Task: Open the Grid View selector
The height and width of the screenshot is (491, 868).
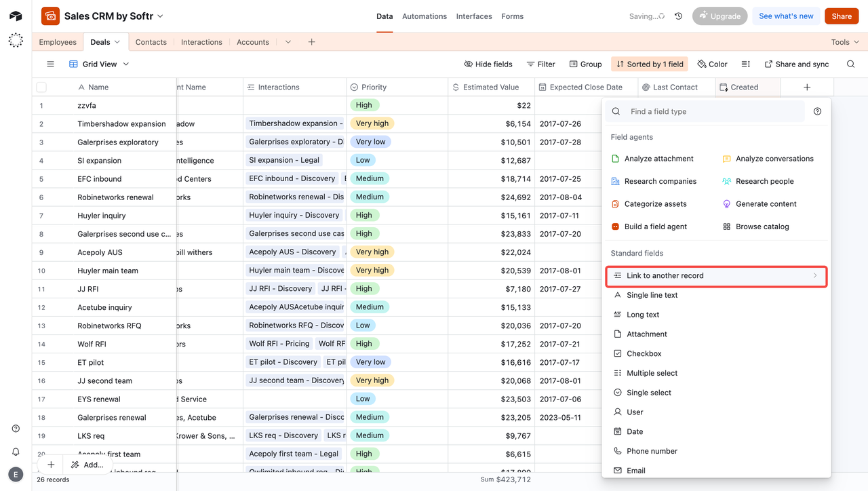Action: pos(98,64)
